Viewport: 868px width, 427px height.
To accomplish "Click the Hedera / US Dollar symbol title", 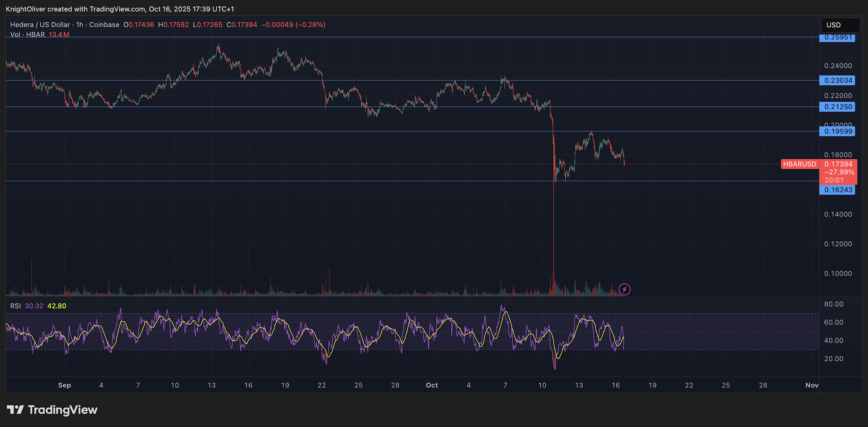I will pyautogui.click(x=40, y=25).
